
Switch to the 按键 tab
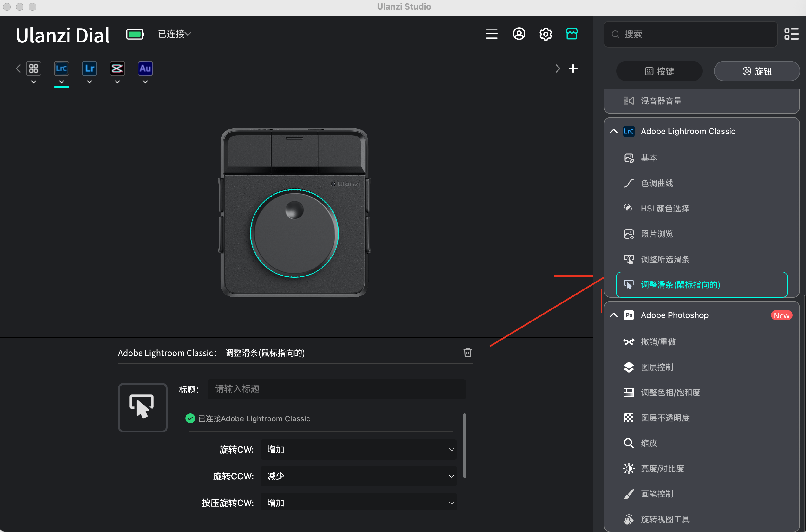659,71
